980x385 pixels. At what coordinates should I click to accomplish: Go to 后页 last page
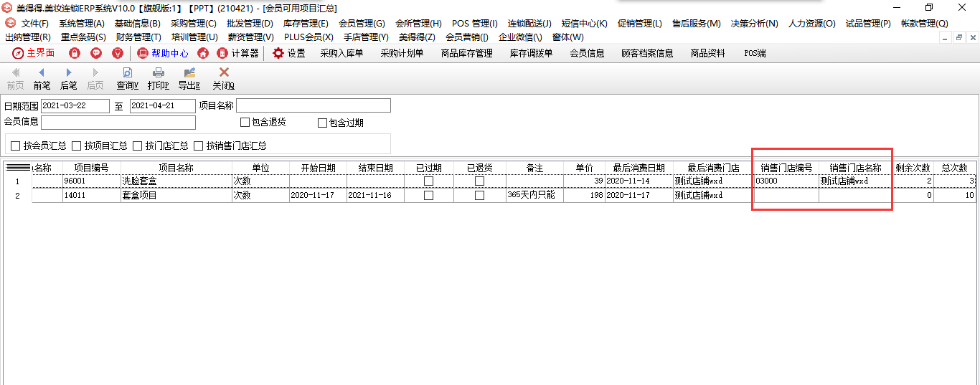pos(95,79)
